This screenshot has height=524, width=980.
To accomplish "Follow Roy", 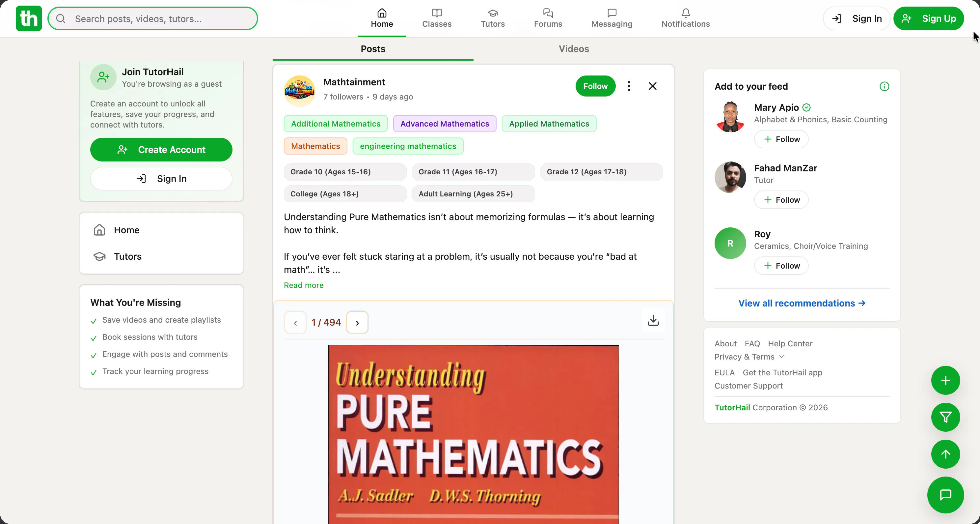I will tap(781, 266).
